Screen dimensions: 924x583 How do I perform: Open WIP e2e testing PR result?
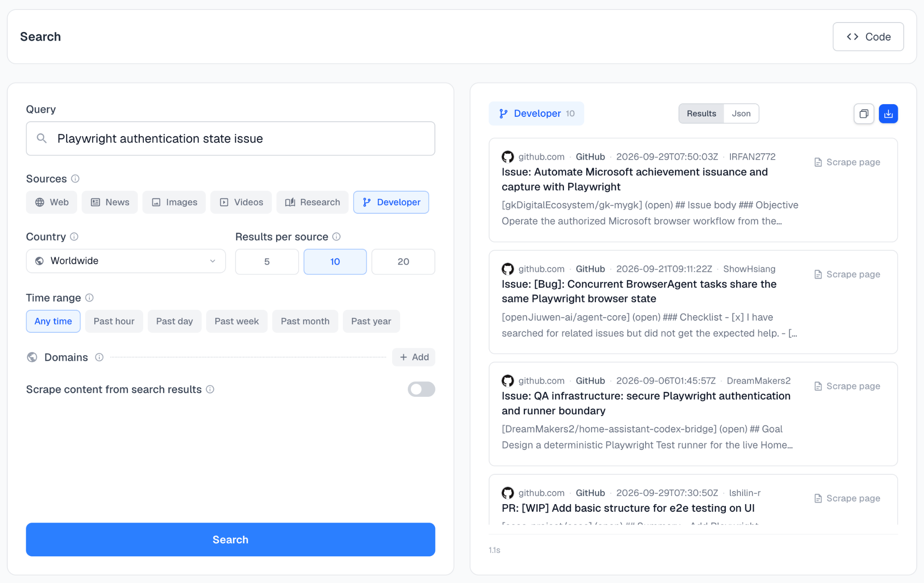click(628, 508)
